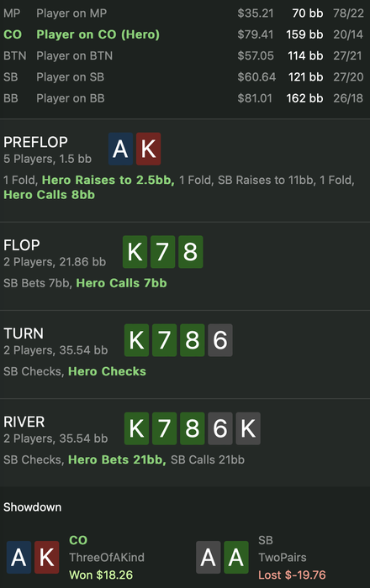Select the green 8 card in flop row

(191, 252)
